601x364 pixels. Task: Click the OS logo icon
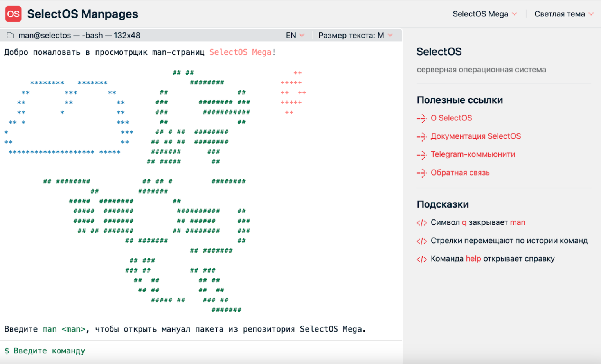13,14
